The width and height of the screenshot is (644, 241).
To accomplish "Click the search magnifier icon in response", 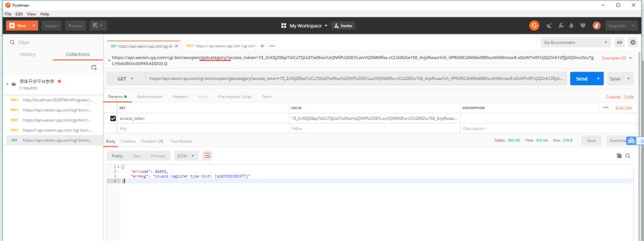I will [628, 156].
